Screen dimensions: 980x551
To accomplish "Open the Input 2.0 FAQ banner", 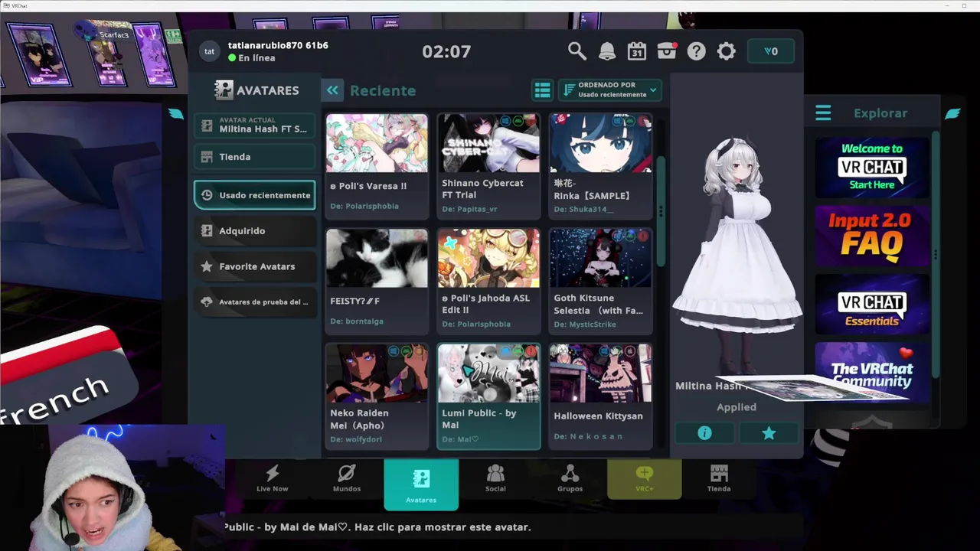I will [x=872, y=235].
